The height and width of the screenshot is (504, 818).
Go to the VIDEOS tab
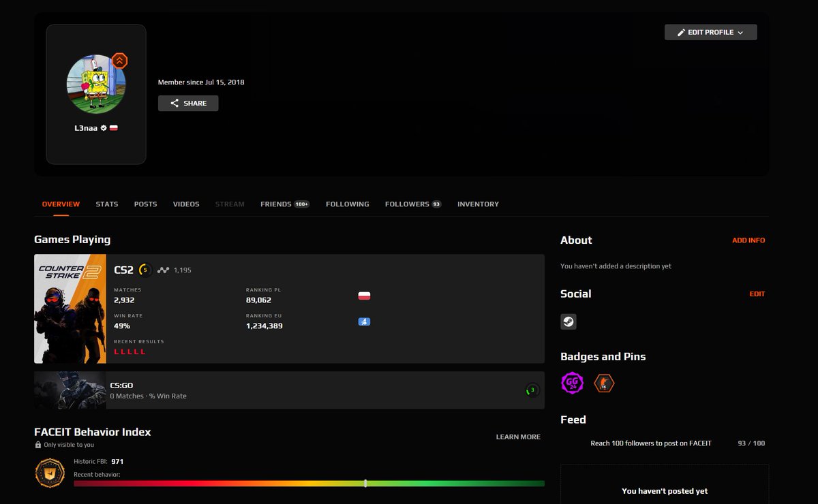pos(186,204)
